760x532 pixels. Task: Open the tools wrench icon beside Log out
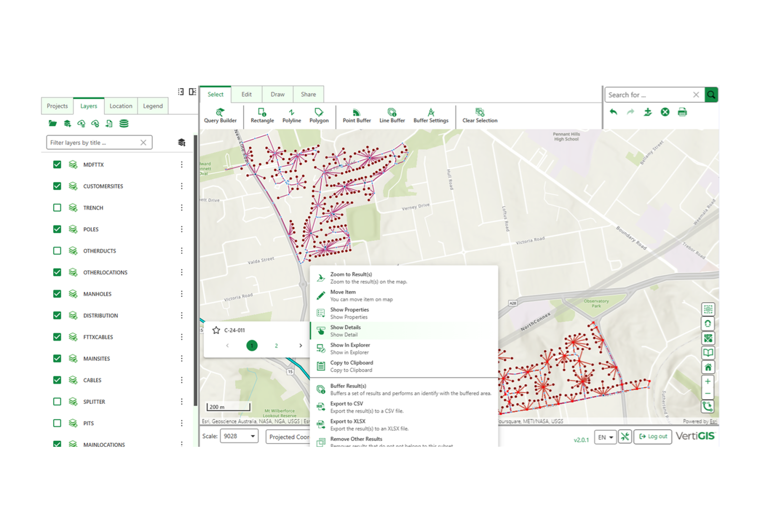tap(625, 436)
